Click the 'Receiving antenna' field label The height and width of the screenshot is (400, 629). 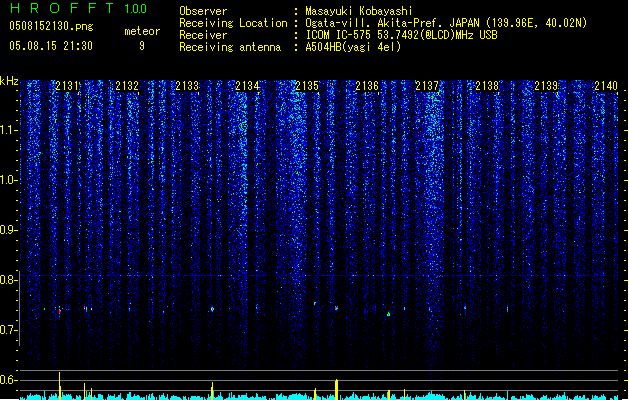point(230,47)
